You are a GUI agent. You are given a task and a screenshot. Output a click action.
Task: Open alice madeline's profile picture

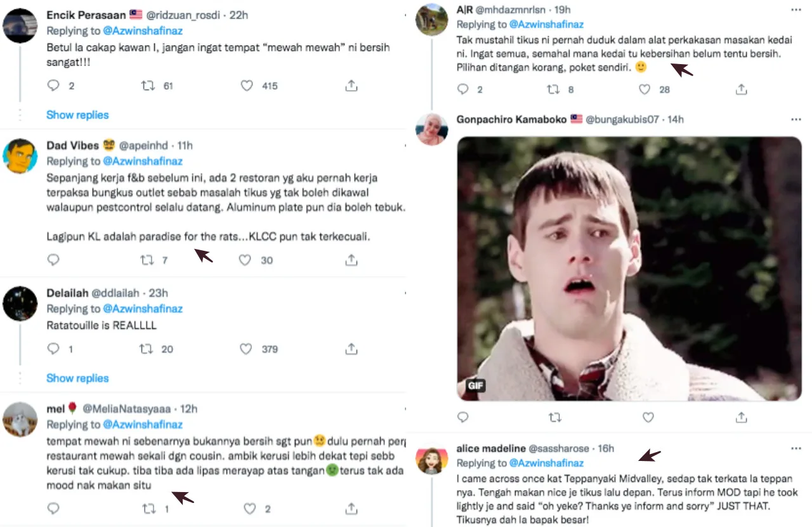431,460
